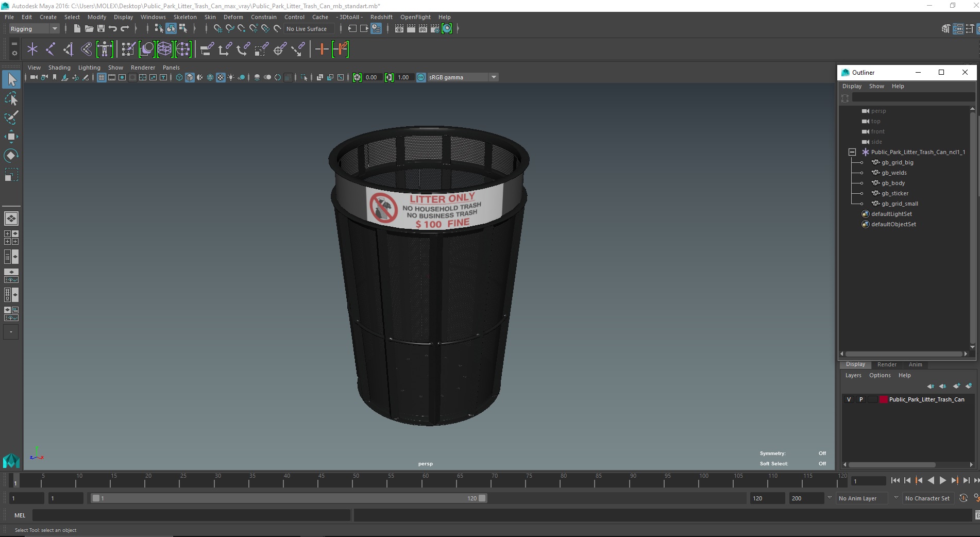Screen dimensions: 980x537
Task: Click the No Live Surface field
Action: coord(309,29)
